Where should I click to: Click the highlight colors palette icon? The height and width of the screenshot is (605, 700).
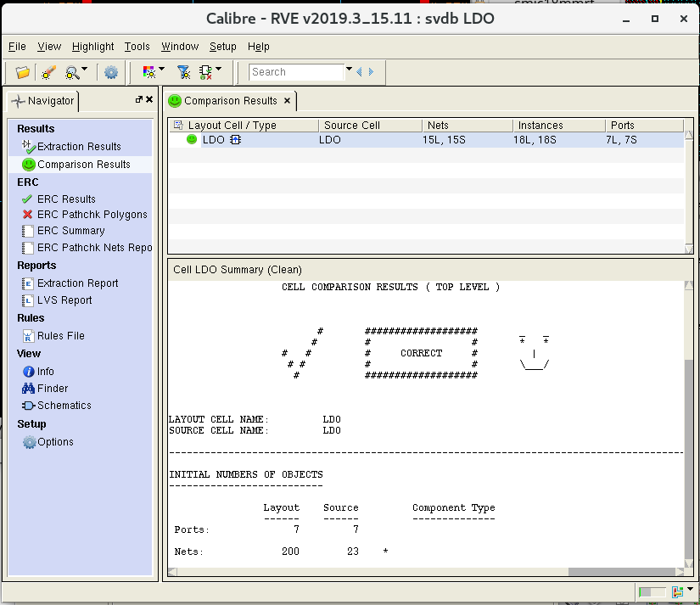149,72
